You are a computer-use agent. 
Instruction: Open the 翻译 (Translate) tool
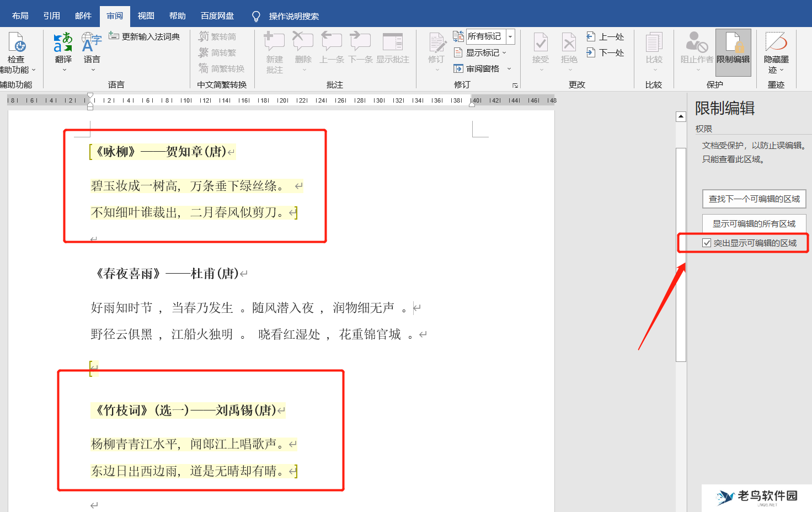62,50
